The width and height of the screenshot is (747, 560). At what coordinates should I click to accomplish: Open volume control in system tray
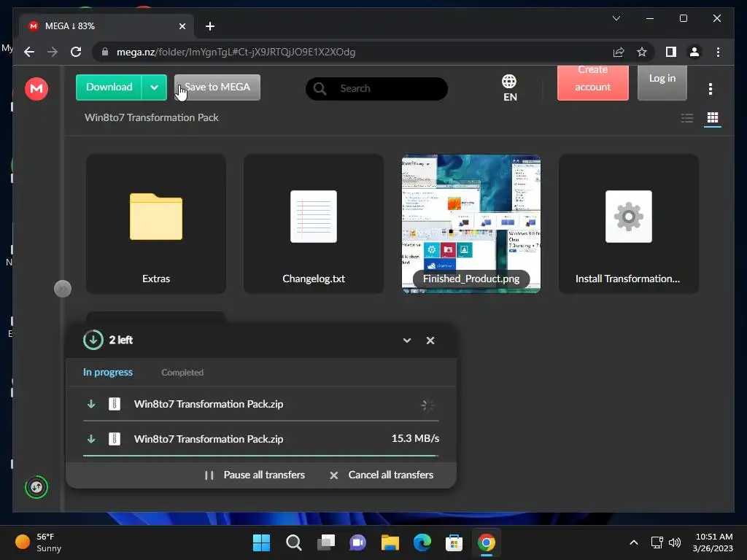[x=675, y=542]
